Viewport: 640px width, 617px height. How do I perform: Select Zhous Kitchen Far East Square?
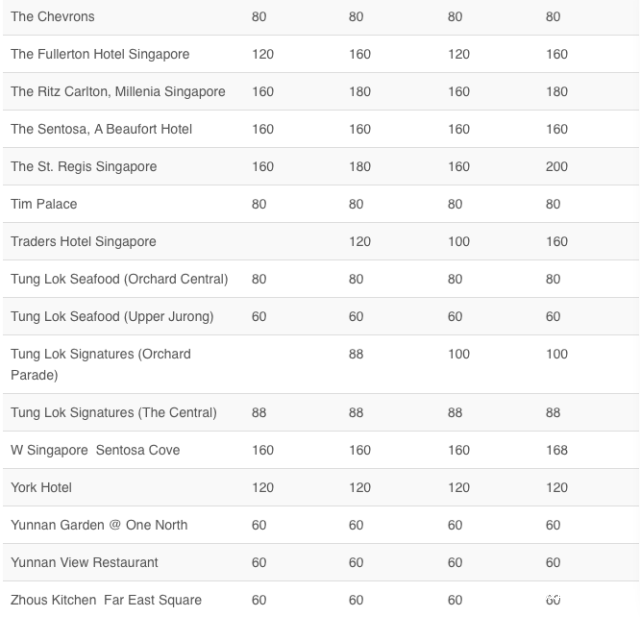[x=105, y=600]
